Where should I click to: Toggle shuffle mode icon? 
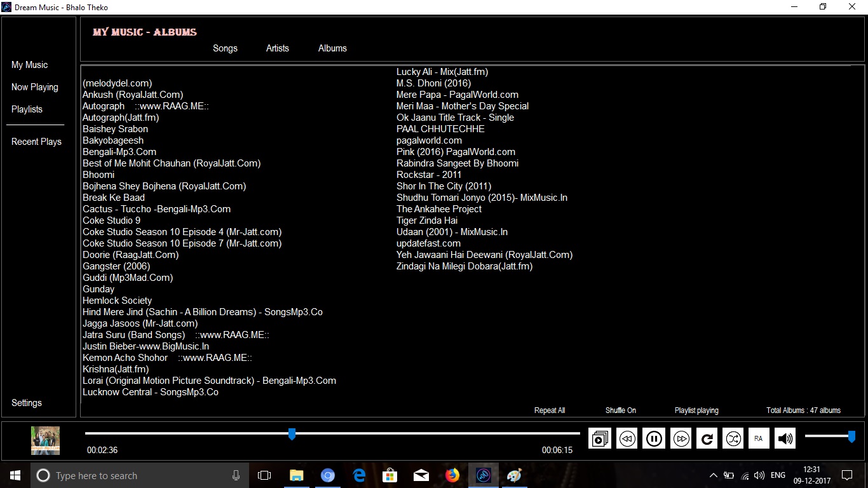(732, 438)
